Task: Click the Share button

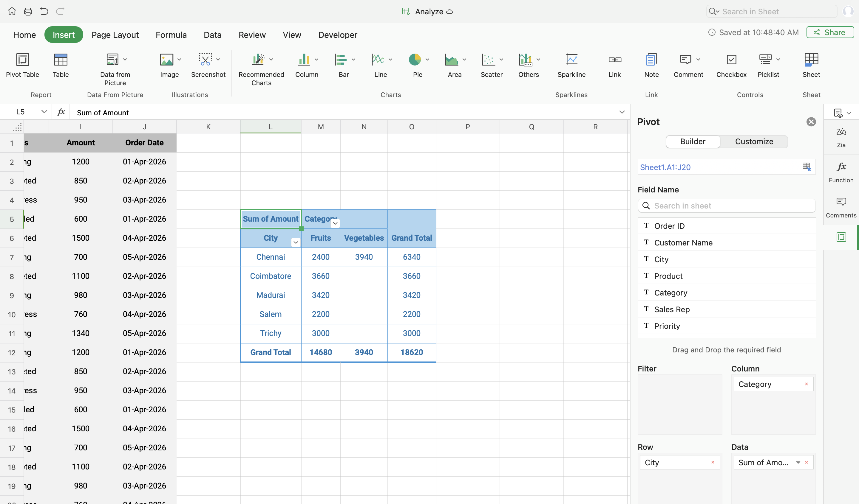Action: pyautogui.click(x=830, y=32)
